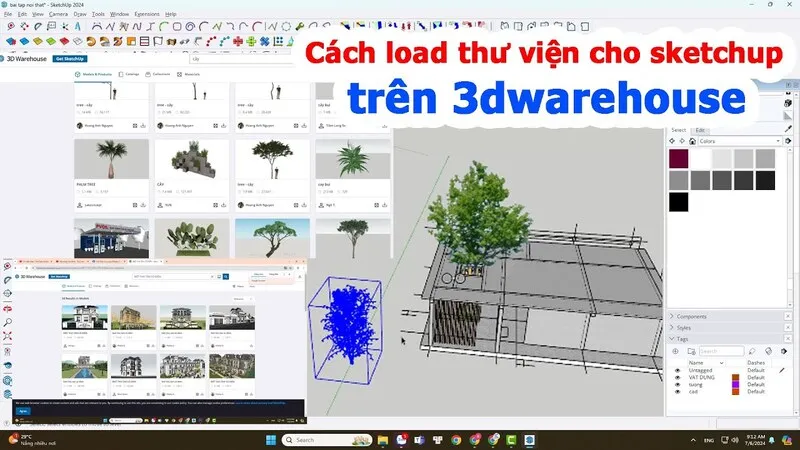800x450 pixels.
Task: Click the download icon on PALM TREE card
Action: coord(143,205)
